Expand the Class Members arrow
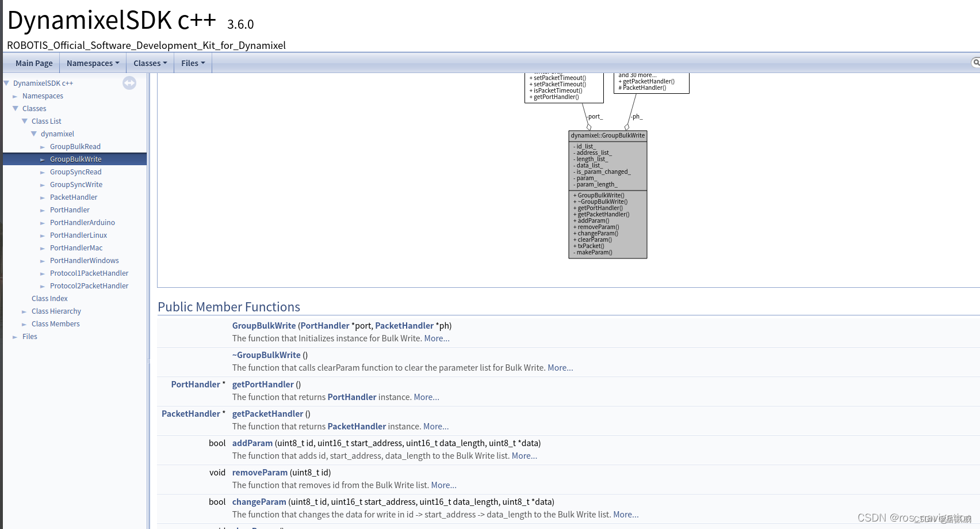 tap(24, 324)
